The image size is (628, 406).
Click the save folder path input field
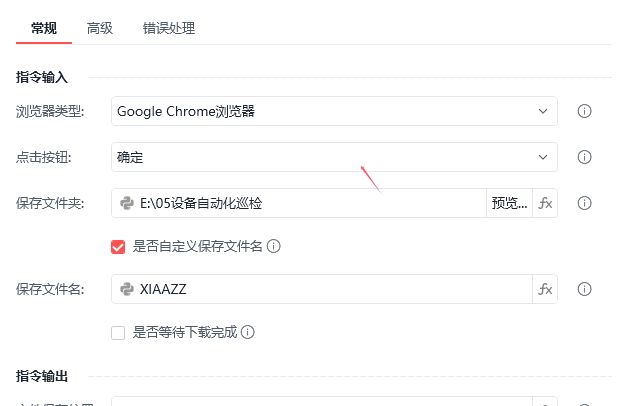click(310, 203)
